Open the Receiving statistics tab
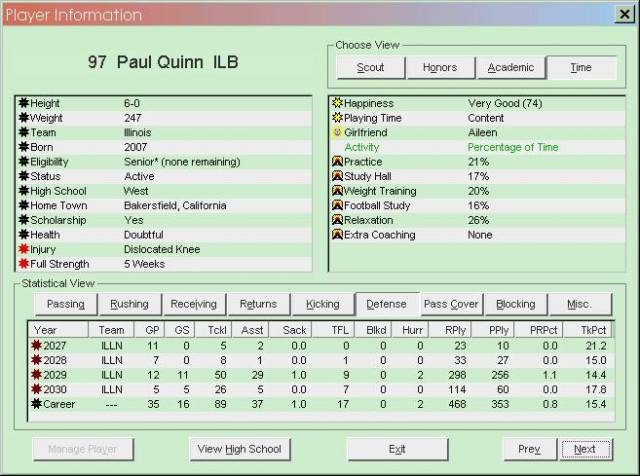 (x=194, y=304)
